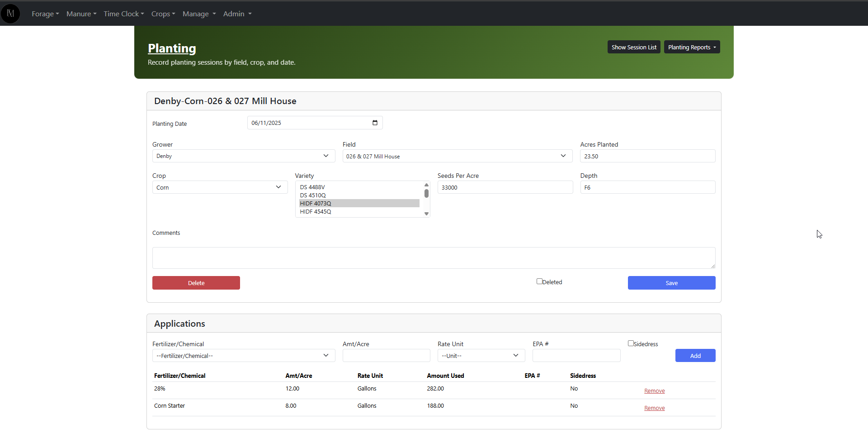Open the Manage menu
This screenshot has height=443, width=868.
pyautogui.click(x=199, y=14)
